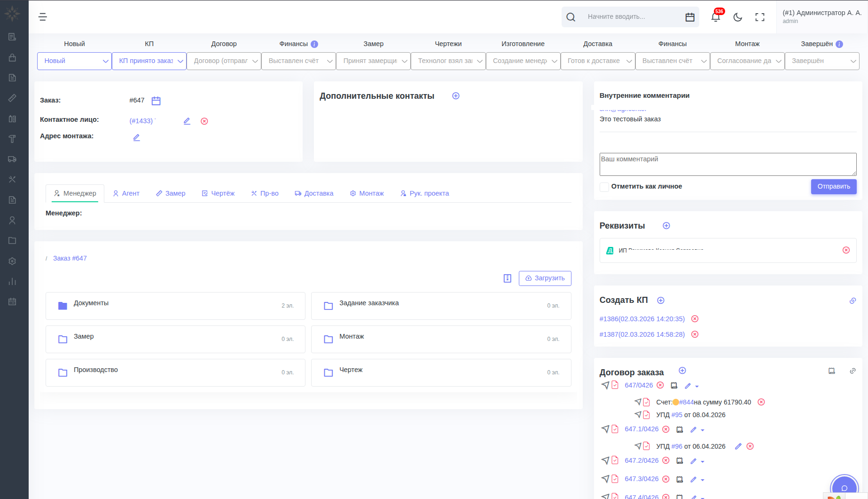Edit УПД #96 pencil icon
This screenshot has width=868, height=499.
click(x=738, y=446)
